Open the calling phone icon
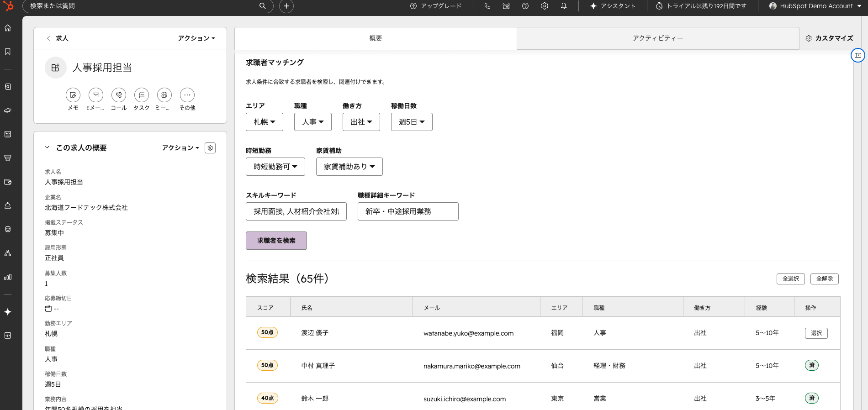Image resolution: width=868 pixels, height=410 pixels. 487,6
